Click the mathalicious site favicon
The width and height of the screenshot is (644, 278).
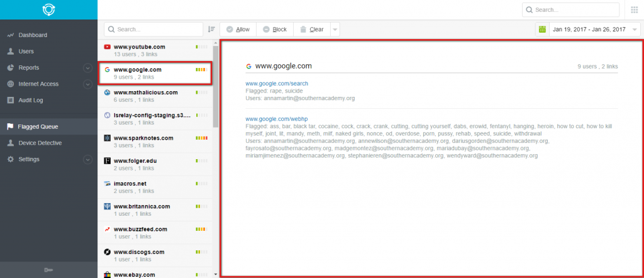[x=107, y=92]
